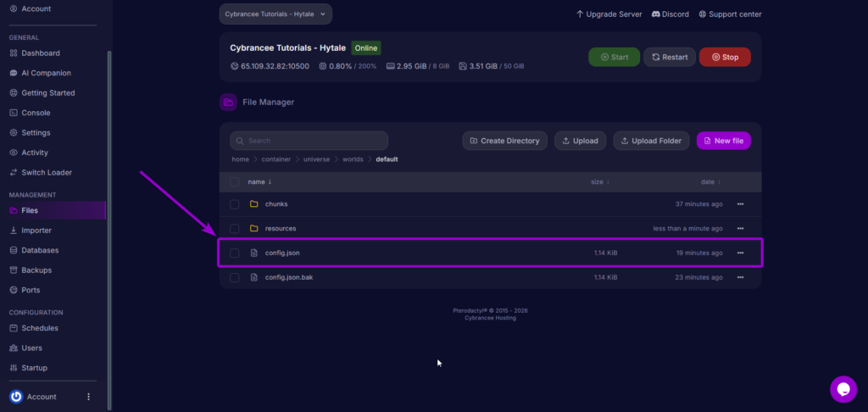Open the Databases sidebar item
This screenshot has width=868, height=412.
pyautogui.click(x=40, y=250)
